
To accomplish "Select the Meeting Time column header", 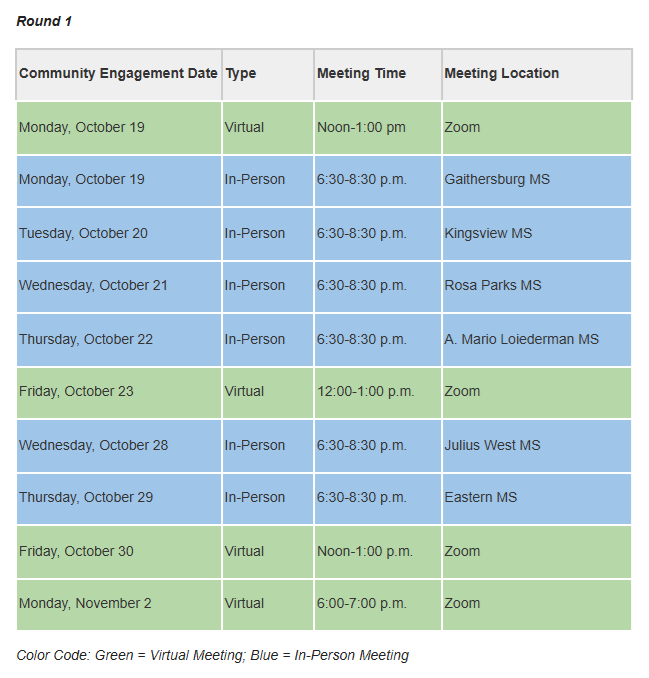I will (378, 74).
